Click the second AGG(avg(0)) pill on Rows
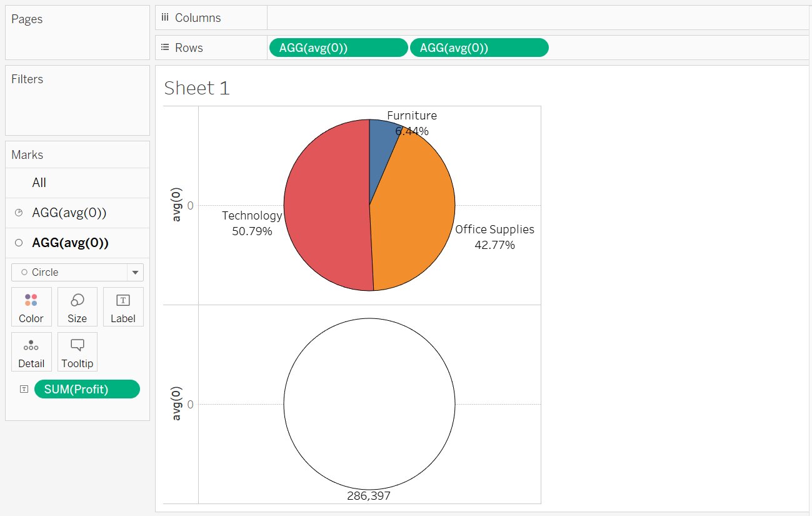 pos(479,48)
